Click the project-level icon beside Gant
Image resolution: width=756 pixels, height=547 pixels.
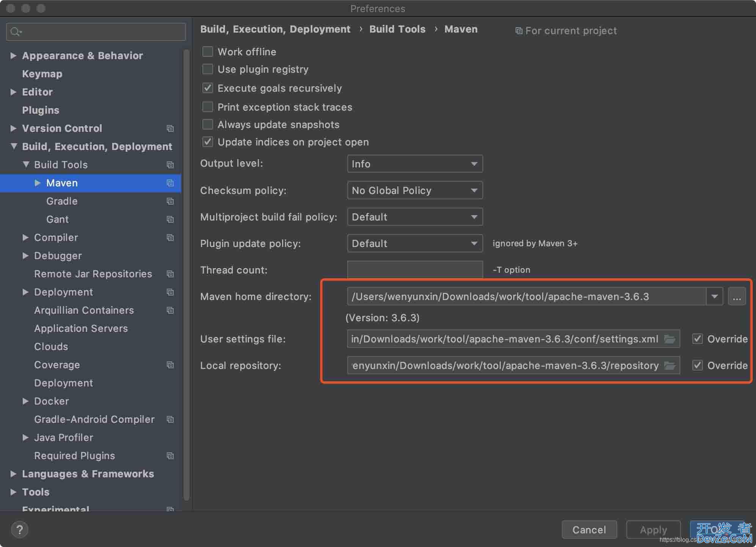(x=170, y=219)
